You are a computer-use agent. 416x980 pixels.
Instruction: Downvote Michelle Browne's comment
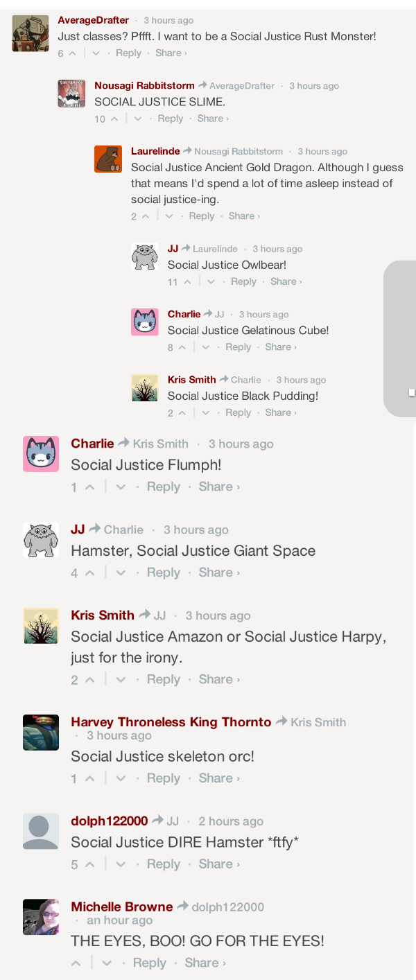click(107, 963)
